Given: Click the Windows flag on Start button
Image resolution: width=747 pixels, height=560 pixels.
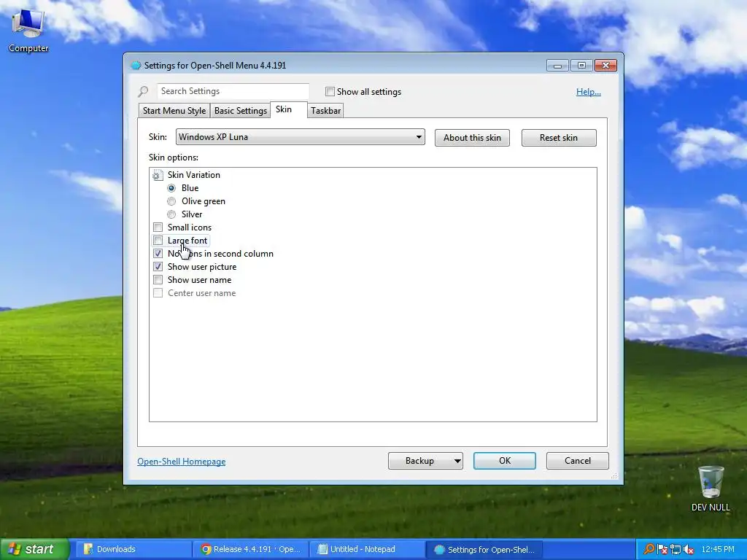Looking at the screenshot, I should click(x=14, y=549).
